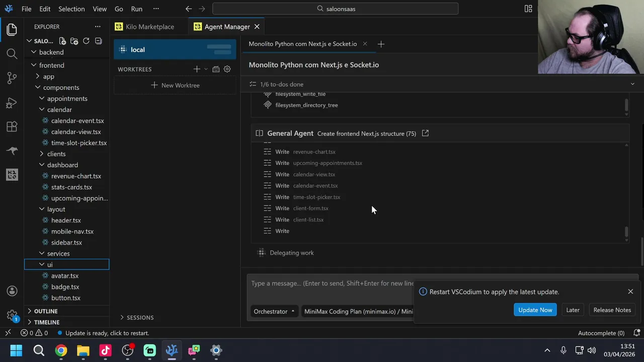Viewport: 644px width, 362px height.
Task: Open the Source Control view
Action: click(x=12, y=78)
